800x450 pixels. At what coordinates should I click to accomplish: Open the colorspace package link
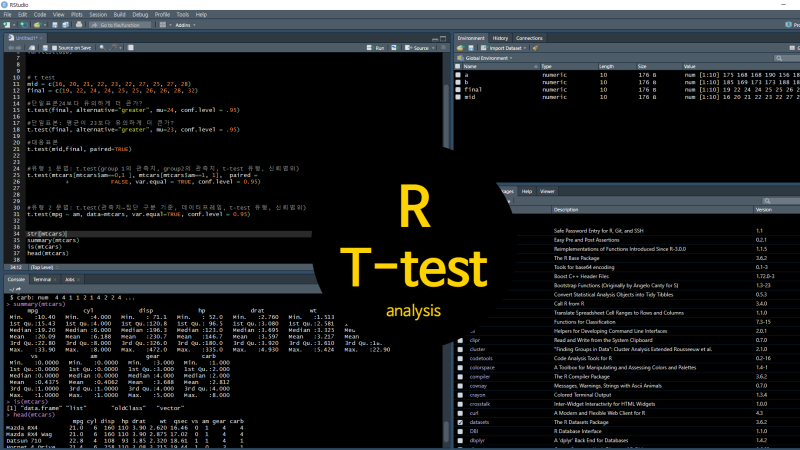[482, 368]
